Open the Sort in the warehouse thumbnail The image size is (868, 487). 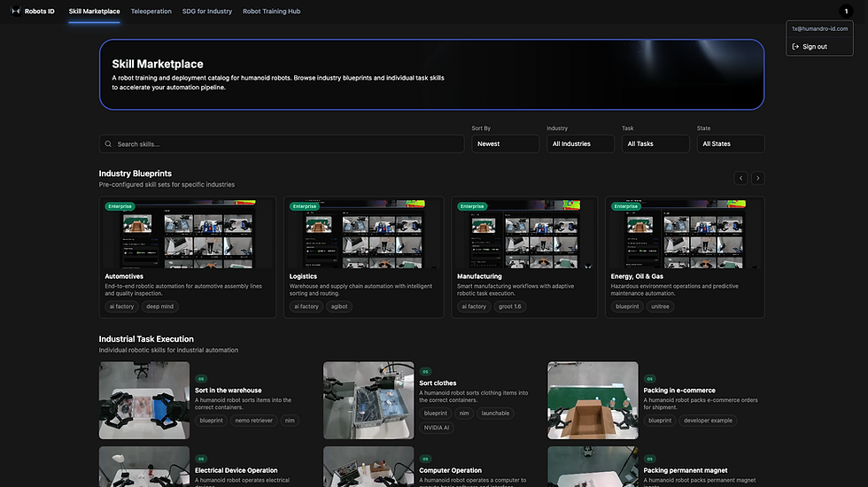[143, 400]
